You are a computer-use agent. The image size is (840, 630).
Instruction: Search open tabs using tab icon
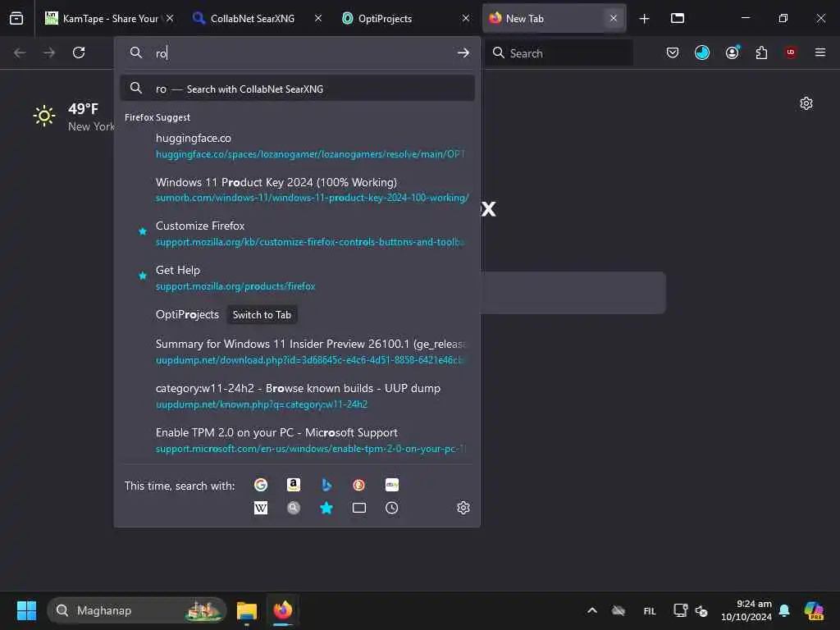(359, 508)
